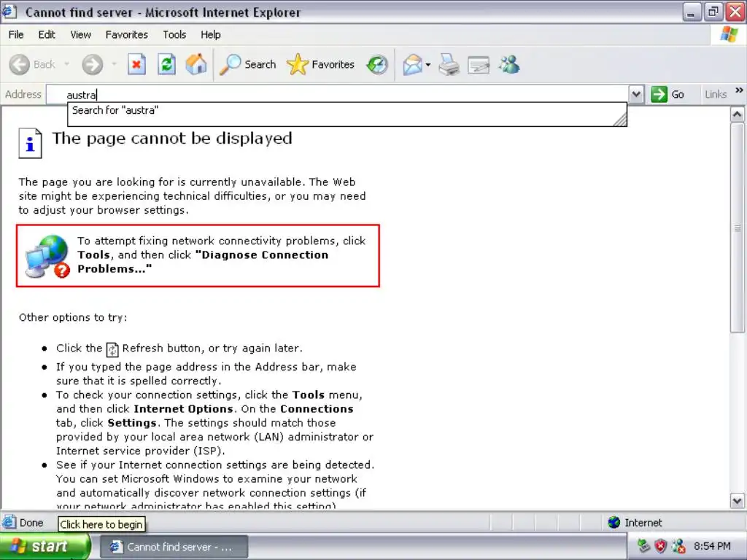Image resolution: width=747 pixels, height=560 pixels.
Task: Open the Search toolbar button
Action: 248,64
